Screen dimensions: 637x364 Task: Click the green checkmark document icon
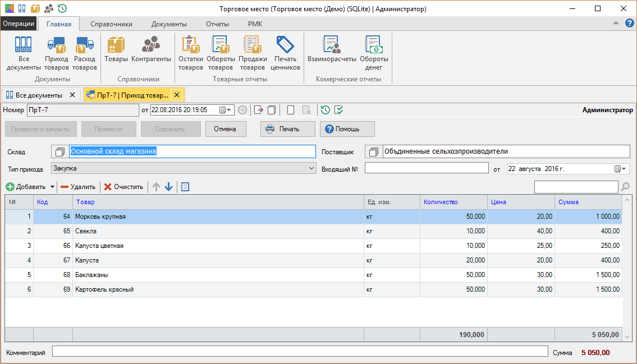pos(339,110)
